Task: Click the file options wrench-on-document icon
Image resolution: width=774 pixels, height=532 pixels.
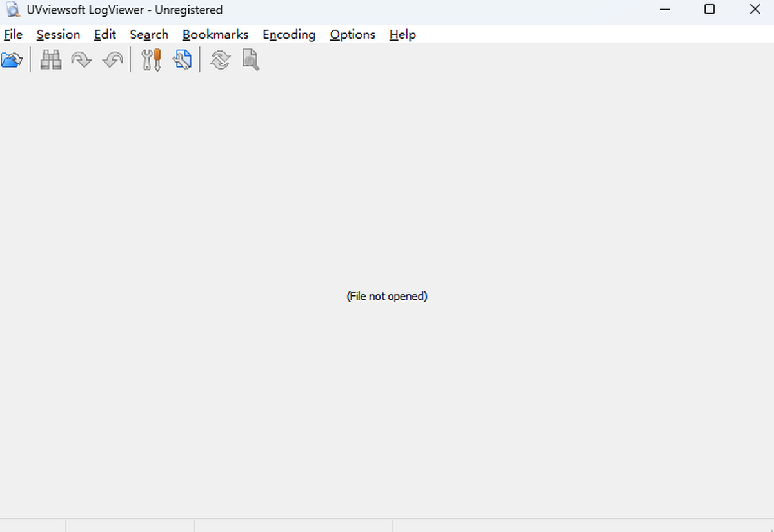Action: coord(182,60)
